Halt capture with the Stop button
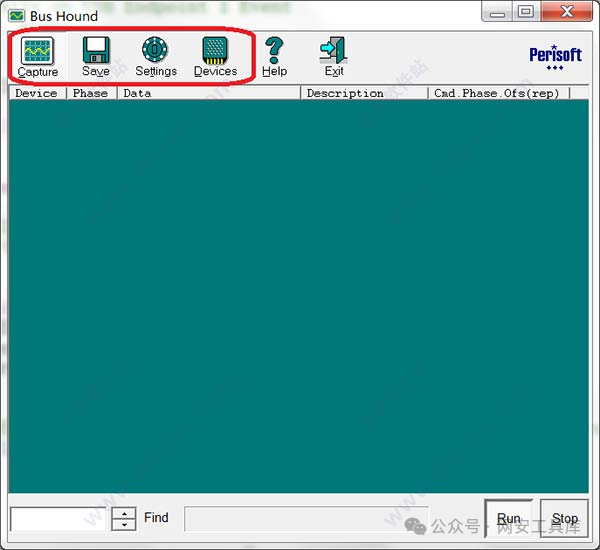Viewport: 600px width, 550px height. click(x=565, y=519)
